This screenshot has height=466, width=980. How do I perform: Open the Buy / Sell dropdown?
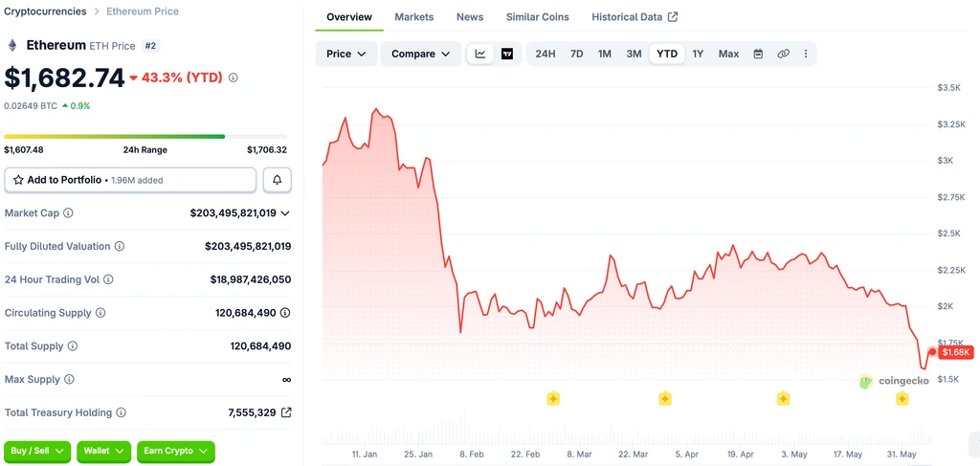coord(37,451)
